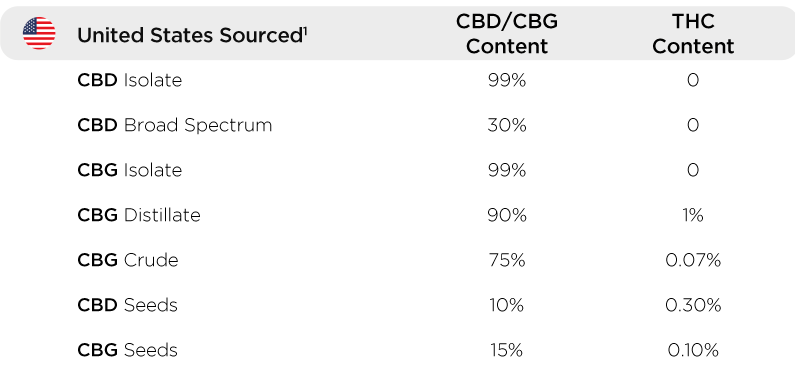Click the 75% CBG Crude content value
Image resolution: width=795 pixels, height=373 pixels.
click(507, 260)
